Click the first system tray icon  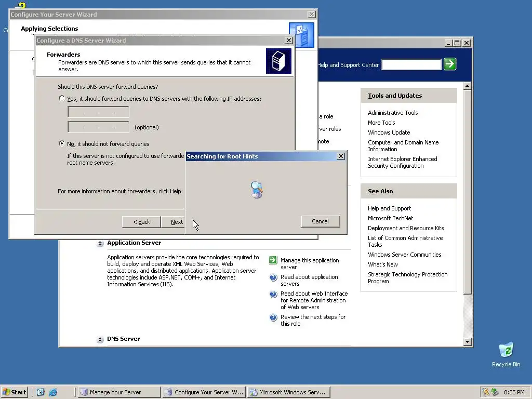tap(486, 392)
